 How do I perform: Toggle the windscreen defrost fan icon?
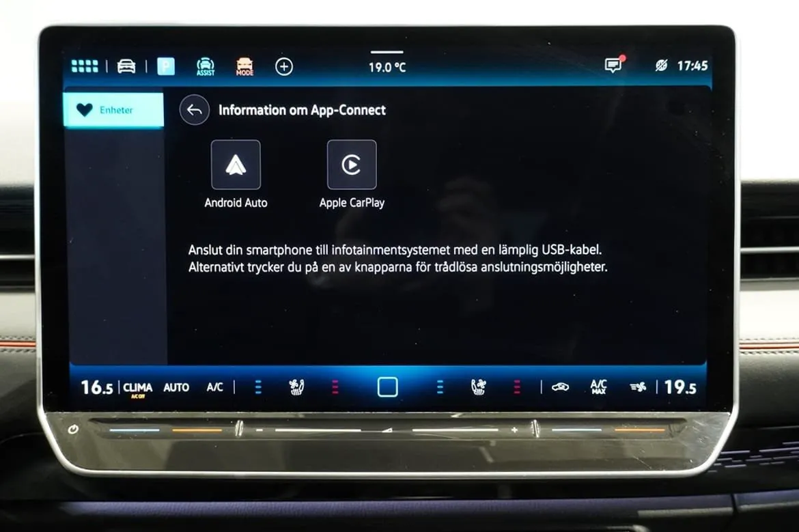tap(638, 387)
